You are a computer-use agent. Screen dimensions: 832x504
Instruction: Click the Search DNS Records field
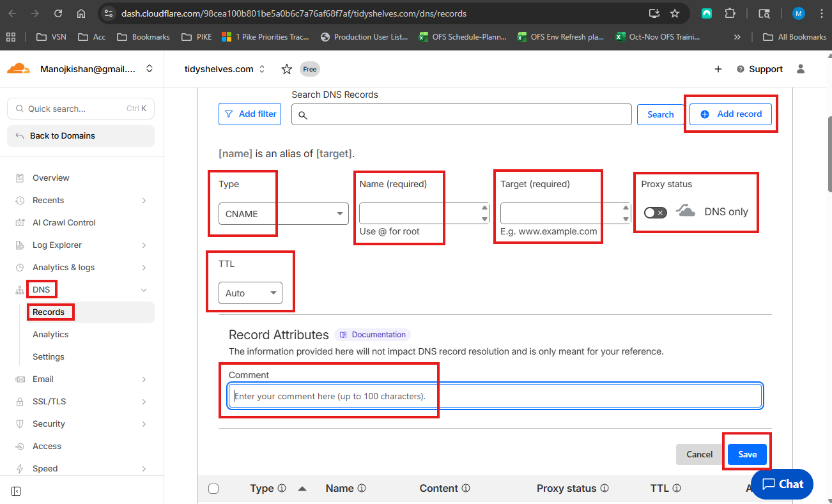461,114
